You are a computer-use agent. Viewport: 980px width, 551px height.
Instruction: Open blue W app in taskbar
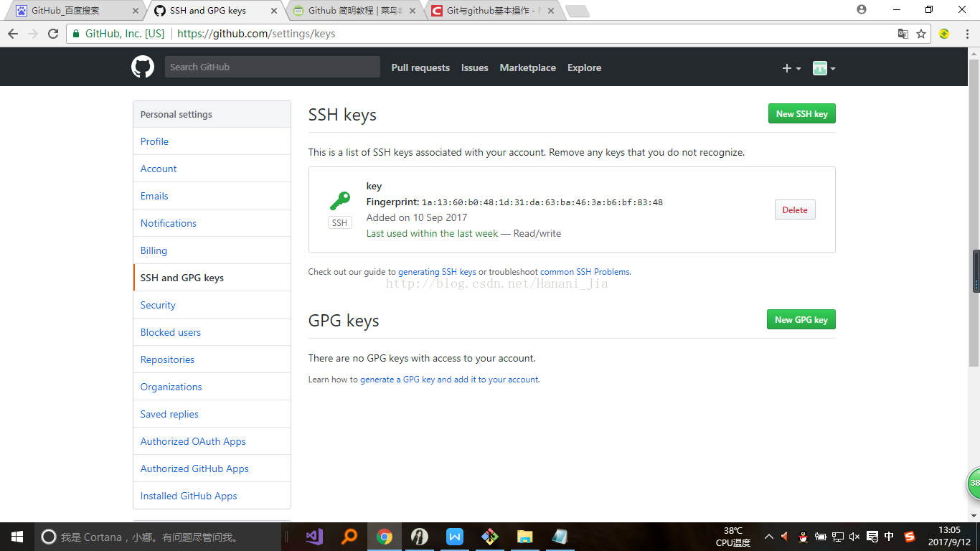pyautogui.click(x=455, y=537)
